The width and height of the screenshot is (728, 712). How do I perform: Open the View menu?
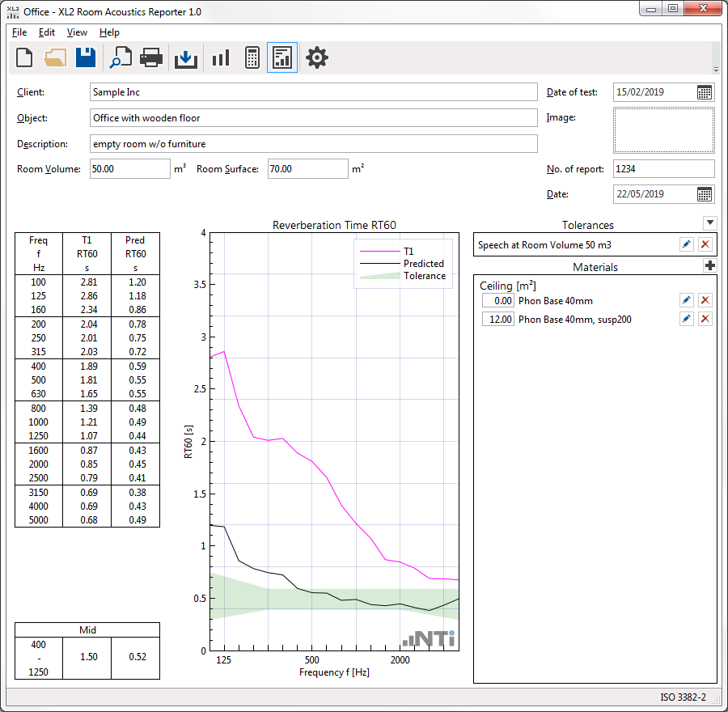click(x=77, y=32)
